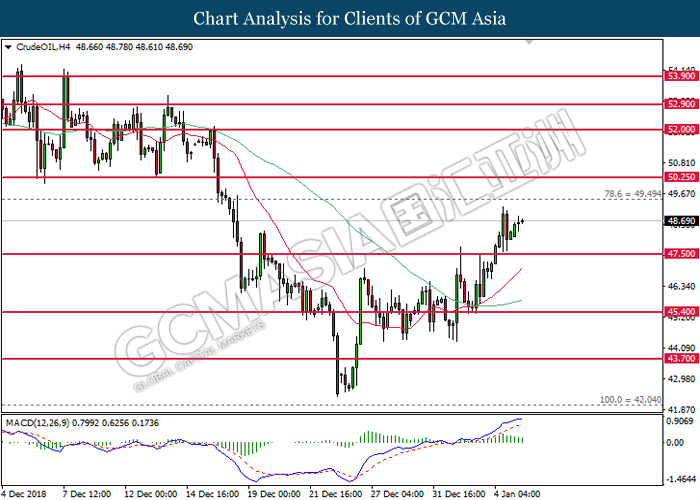
Task: Click the 19 Dec 00:00 time label
Action: [274, 494]
